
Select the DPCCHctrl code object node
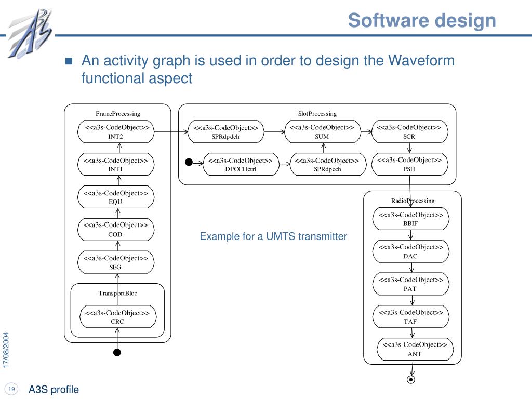click(x=241, y=164)
